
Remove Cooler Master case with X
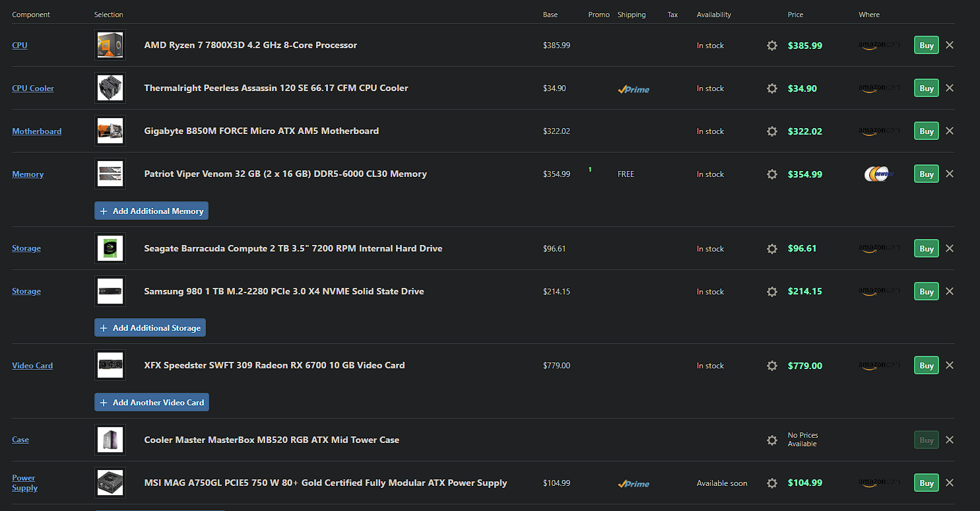tap(950, 440)
